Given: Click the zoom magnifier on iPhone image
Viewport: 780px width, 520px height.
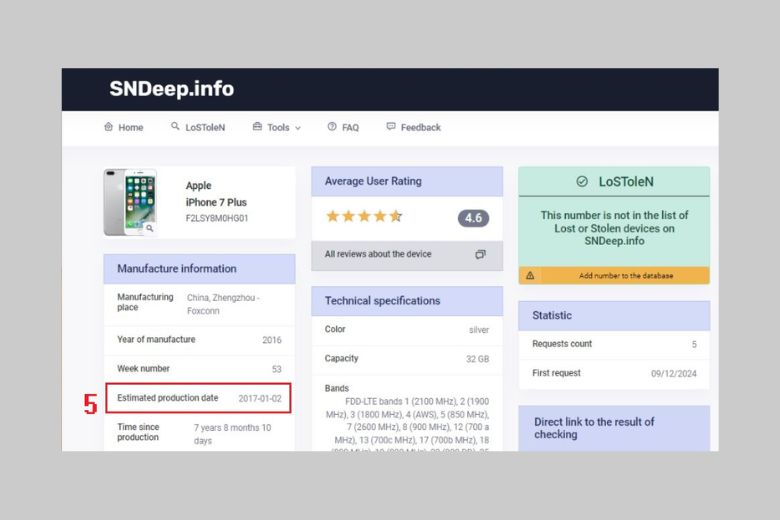Looking at the screenshot, I should tap(149, 228).
